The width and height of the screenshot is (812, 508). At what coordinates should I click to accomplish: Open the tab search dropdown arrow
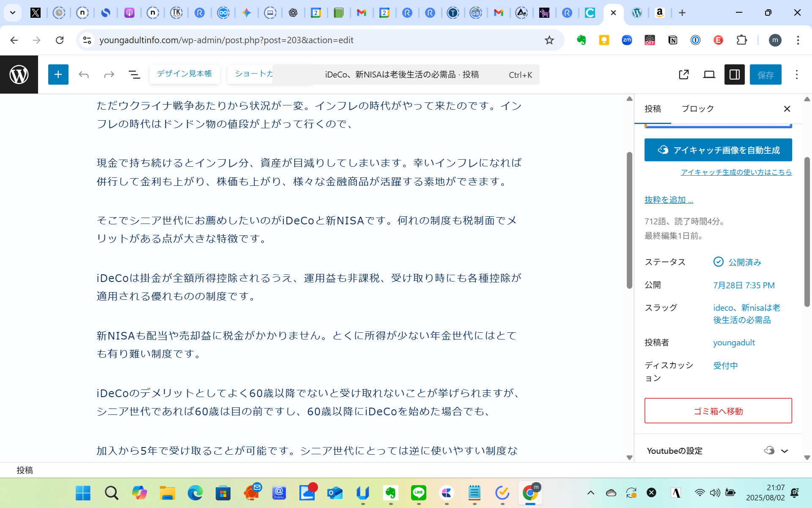13,13
